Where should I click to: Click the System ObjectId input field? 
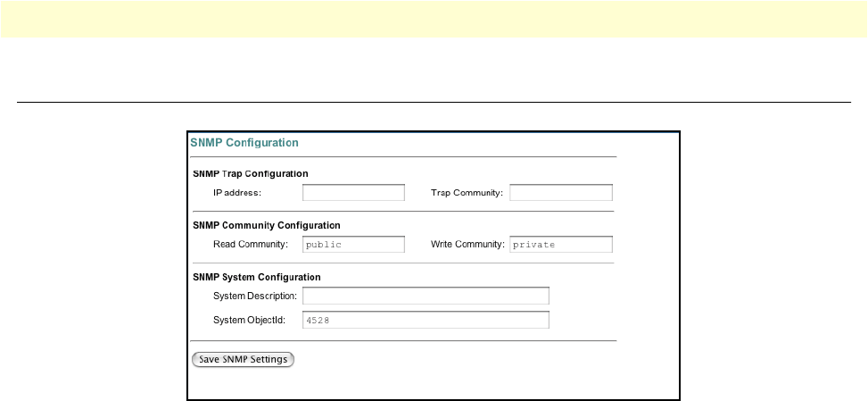426,320
